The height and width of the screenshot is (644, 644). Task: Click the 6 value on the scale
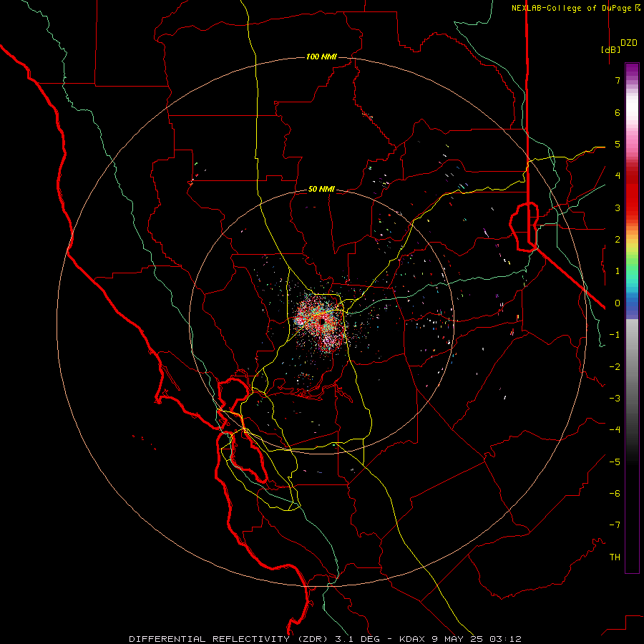pos(618,112)
